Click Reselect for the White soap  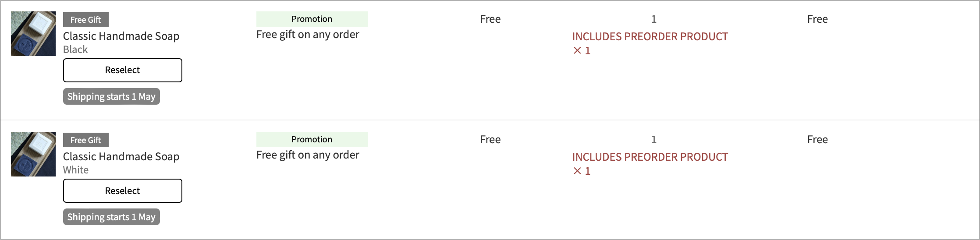click(123, 191)
